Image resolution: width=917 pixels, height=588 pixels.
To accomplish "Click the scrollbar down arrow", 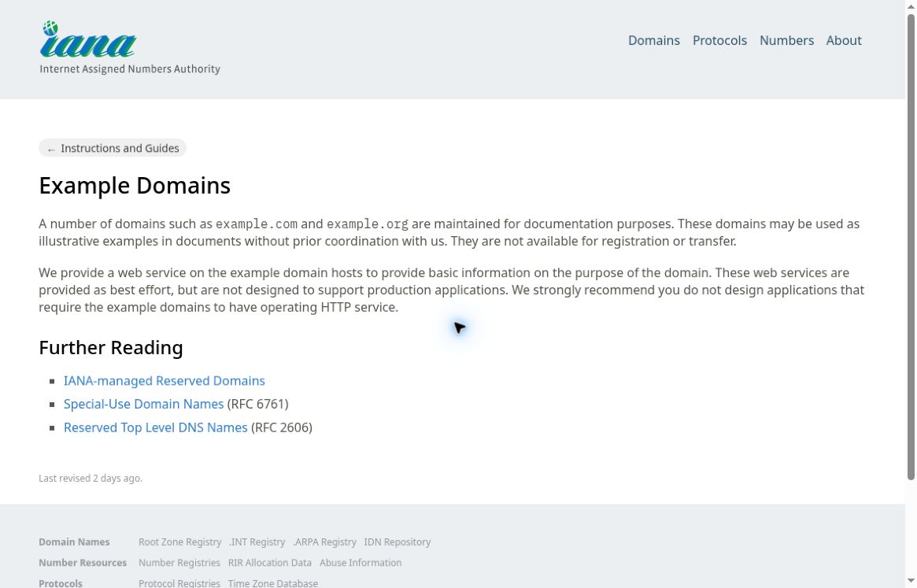I will (x=911, y=582).
